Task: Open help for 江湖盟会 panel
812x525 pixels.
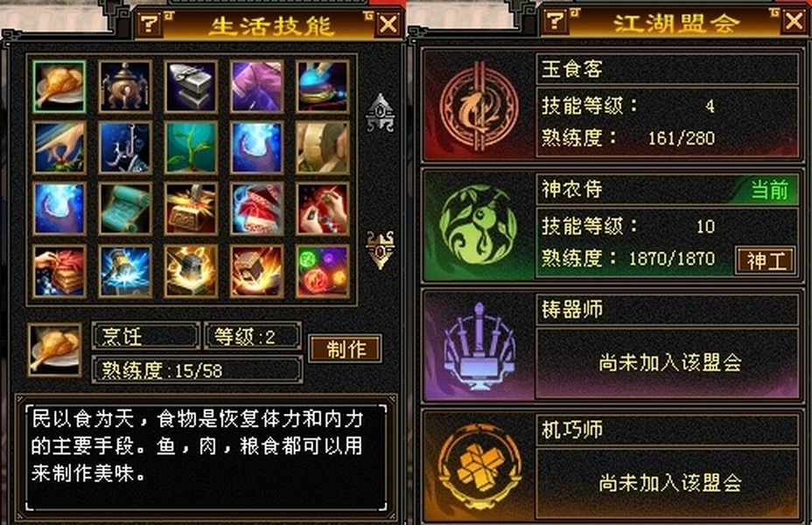Action: (x=555, y=21)
